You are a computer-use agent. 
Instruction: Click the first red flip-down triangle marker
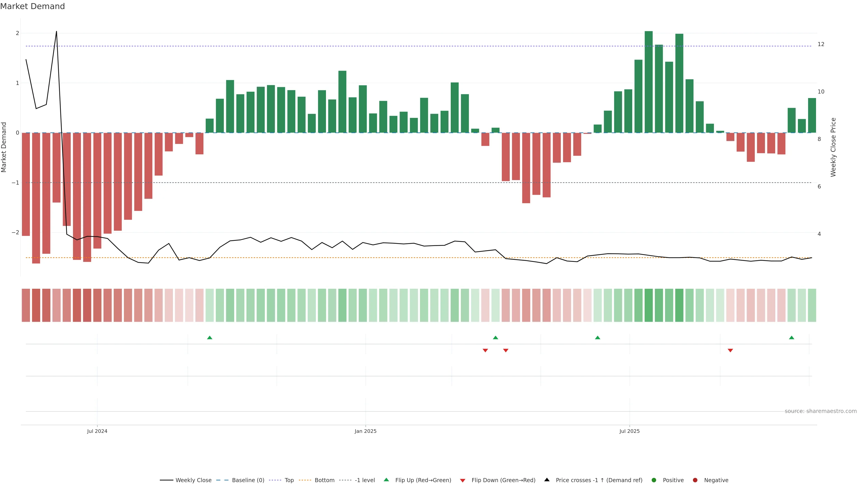485,351
